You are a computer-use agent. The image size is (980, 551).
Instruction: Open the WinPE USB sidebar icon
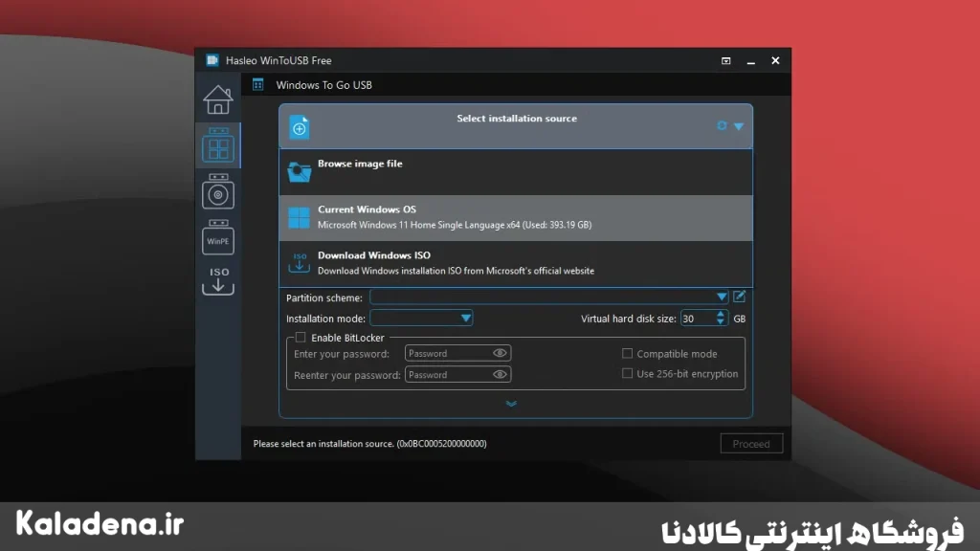click(x=218, y=237)
